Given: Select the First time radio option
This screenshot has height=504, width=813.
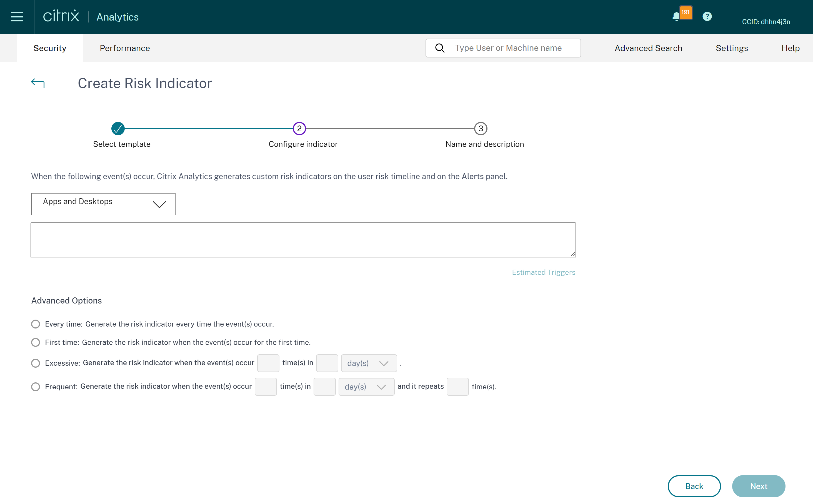Looking at the screenshot, I should 36,342.
